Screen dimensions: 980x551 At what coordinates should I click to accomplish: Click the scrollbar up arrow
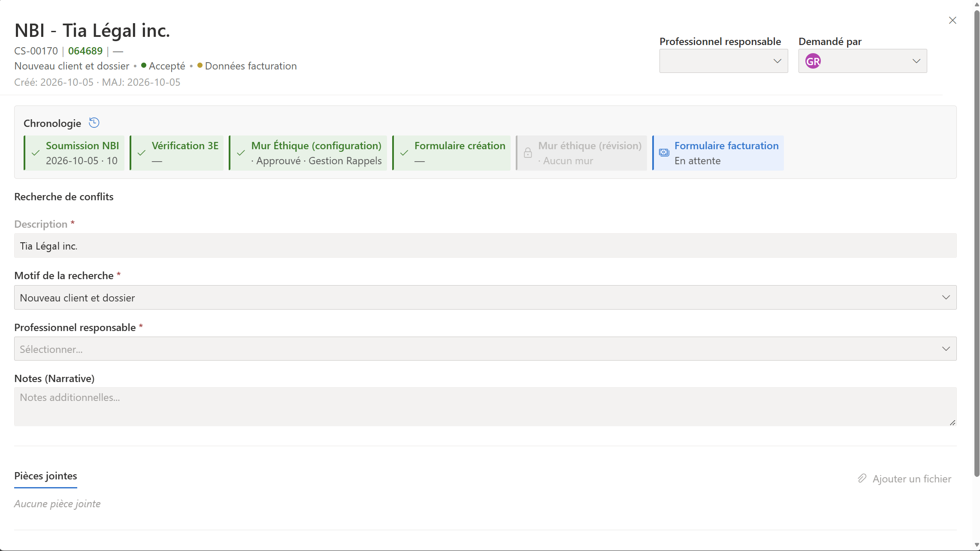click(977, 4)
